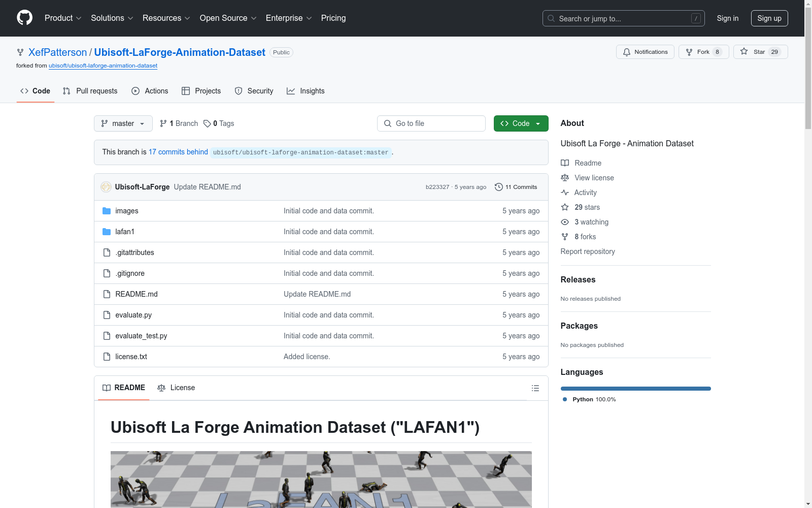The width and height of the screenshot is (812, 508).
Task: View the 8 forks link
Action: [x=579, y=237]
